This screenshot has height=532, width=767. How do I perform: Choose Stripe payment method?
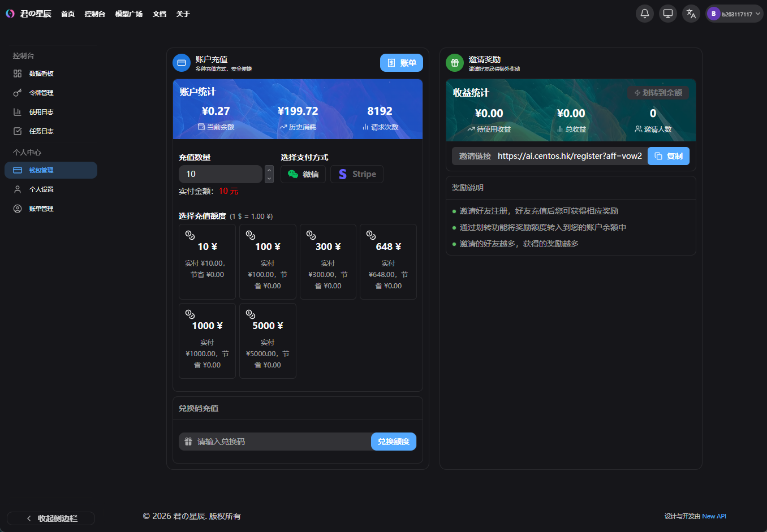tap(357, 174)
